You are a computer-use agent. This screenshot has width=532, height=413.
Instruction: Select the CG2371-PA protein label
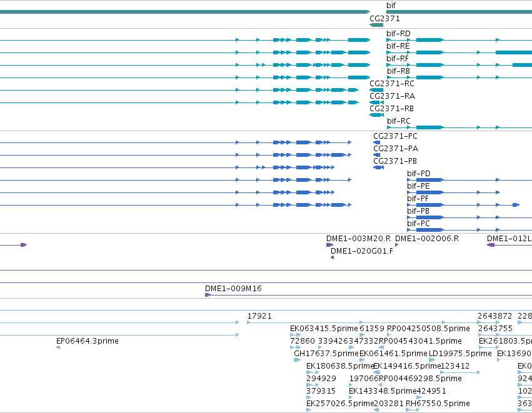point(396,149)
